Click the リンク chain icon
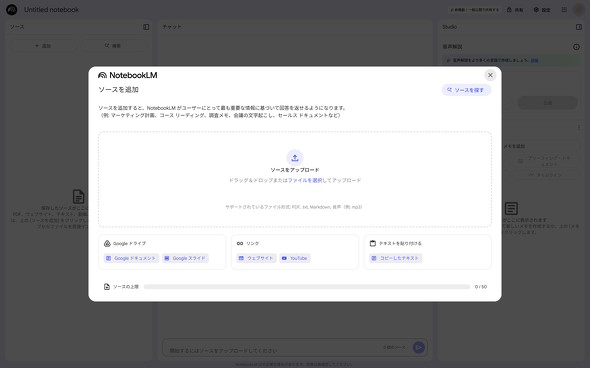The width and height of the screenshot is (590, 368). point(240,243)
